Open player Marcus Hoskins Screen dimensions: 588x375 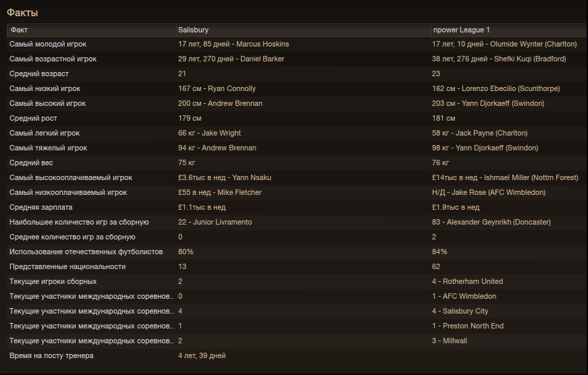(263, 45)
